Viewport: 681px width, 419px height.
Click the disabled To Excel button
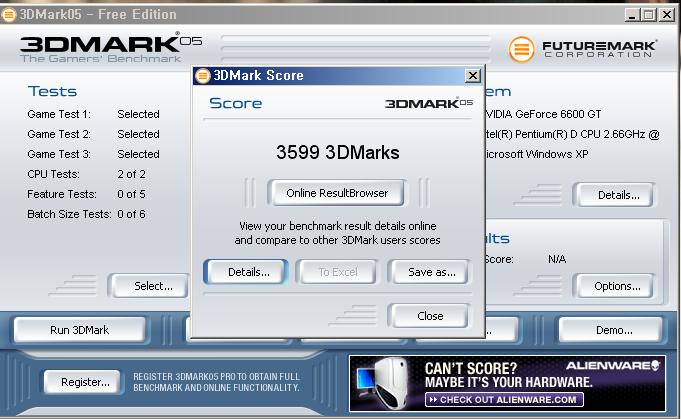338,272
